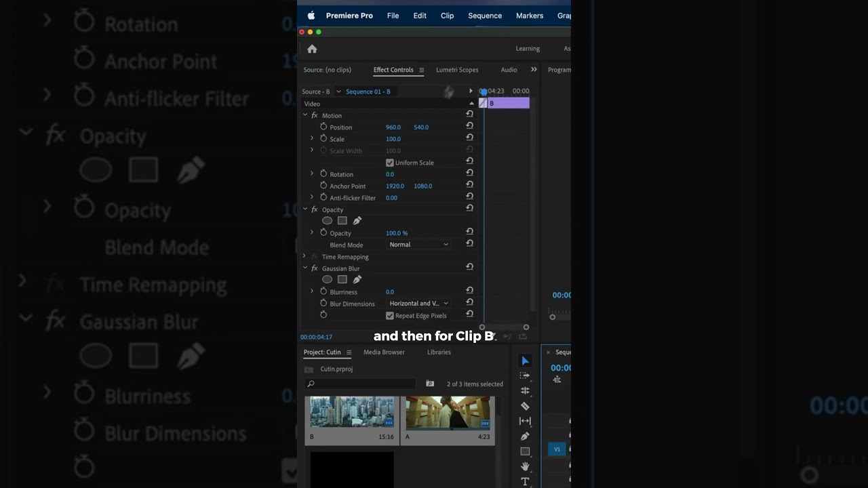Open the Blend Mode Normal dropdown
Viewport: 868px width, 488px height.
(x=419, y=245)
